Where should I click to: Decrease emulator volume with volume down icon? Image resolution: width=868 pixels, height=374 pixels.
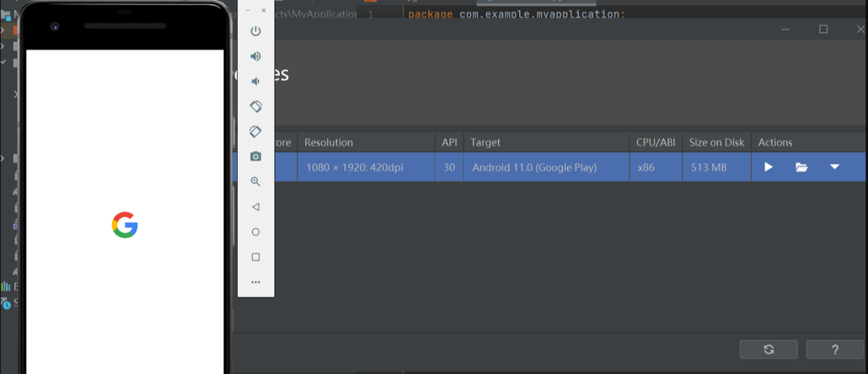pyautogui.click(x=256, y=81)
